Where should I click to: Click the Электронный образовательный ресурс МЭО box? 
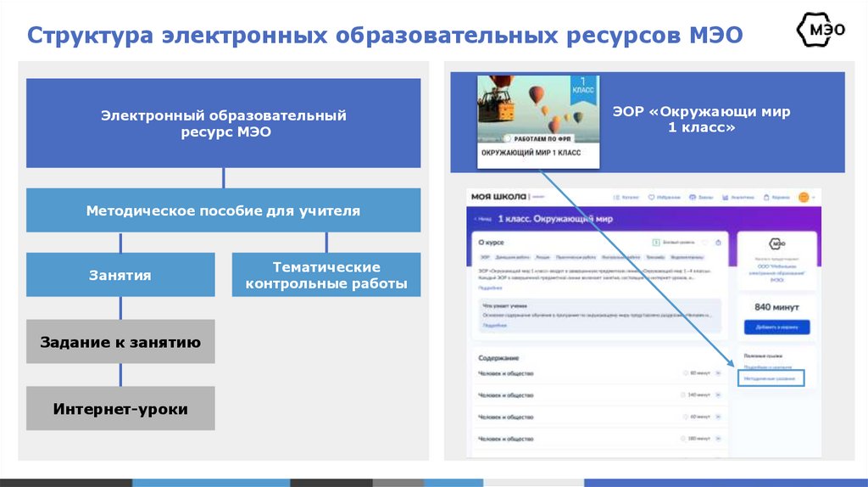tap(223, 123)
